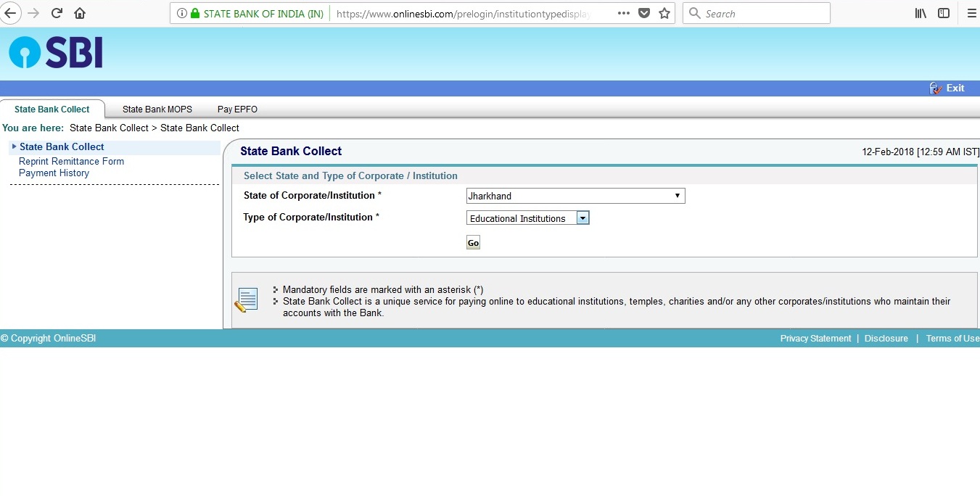Save page to Pocket
The image size is (980, 496).
[x=644, y=13]
